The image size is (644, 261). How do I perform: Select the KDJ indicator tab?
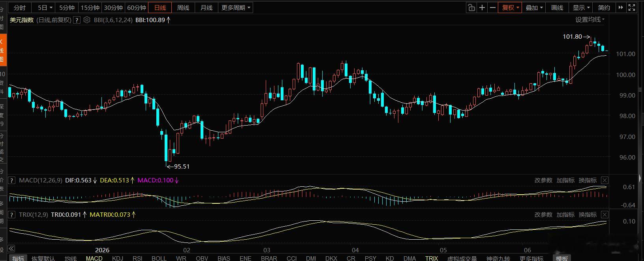pyautogui.click(x=118, y=258)
